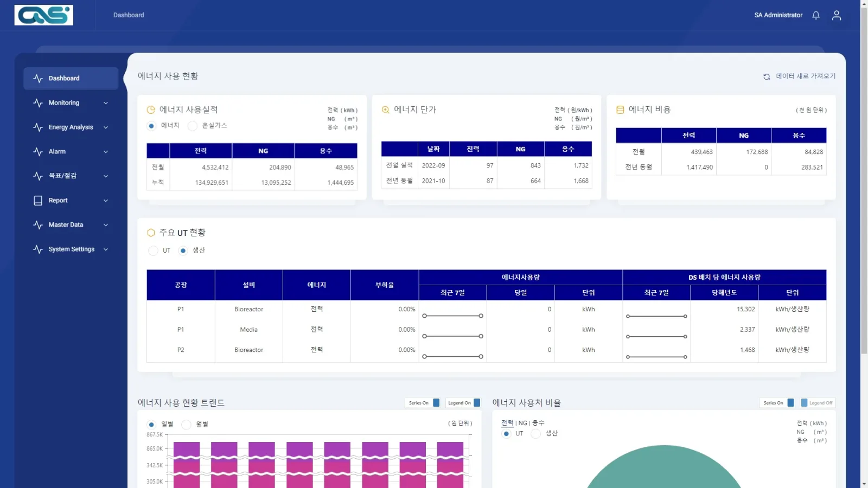Image resolution: width=868 pixels, height=488 pixels.
Task: Open the notifications bell icon
Action: [815, 15]
